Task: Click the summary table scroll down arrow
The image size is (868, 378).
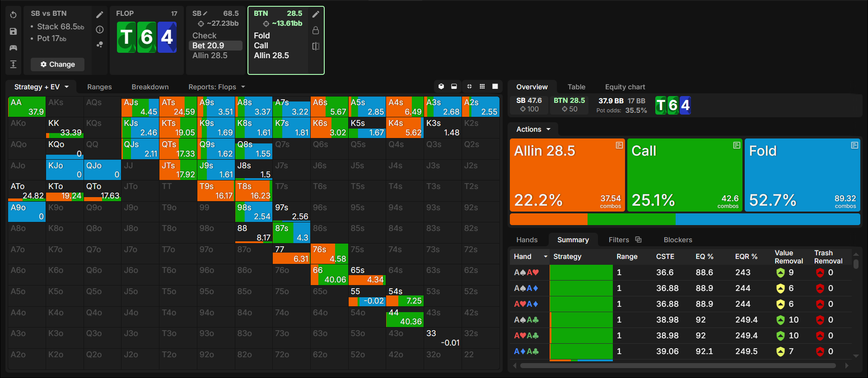Action: tap(856, 356)
